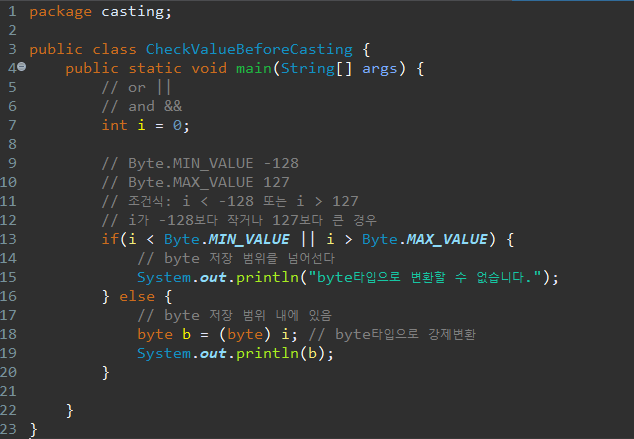634x439 pixels.
Task: Click 'println' on line 15
Action: coord(267,277)
